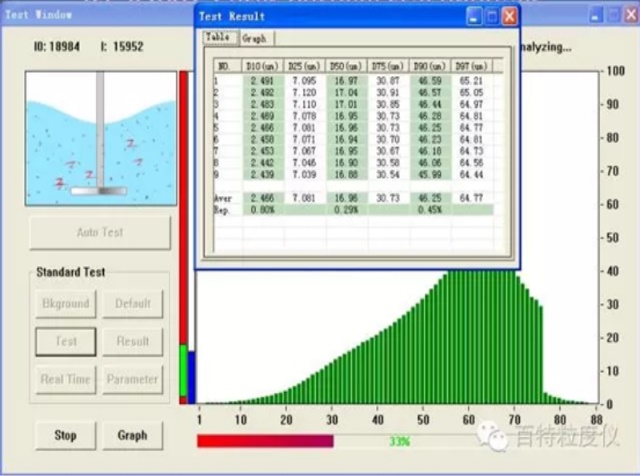
Task: Open the Graph tab in Test Result
Action: pyautogui.click(x=254, y=38)
